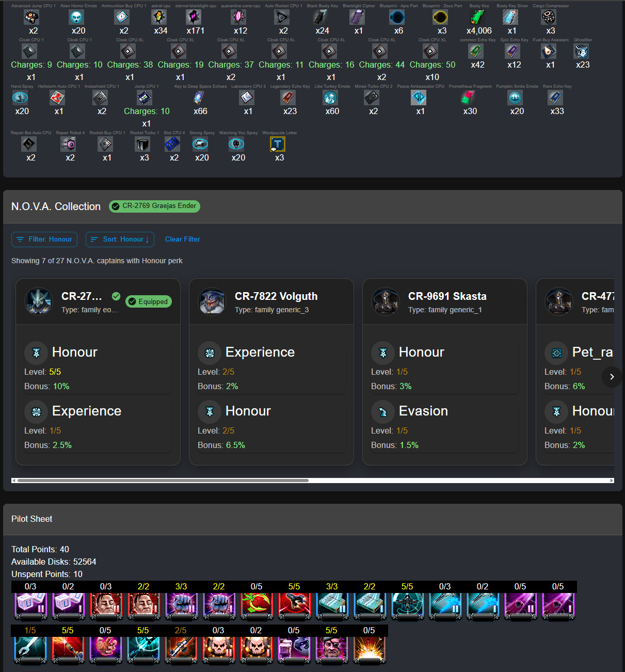Click the CR-9691 Skasta name heading
This screenshot has height=672, width=625.
pos(447,296)
